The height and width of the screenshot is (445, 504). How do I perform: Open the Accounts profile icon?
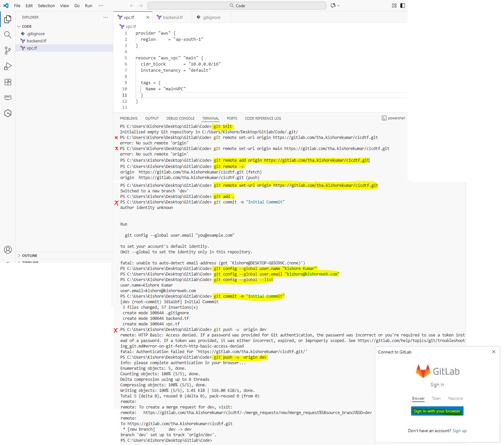tap(8, 250)
